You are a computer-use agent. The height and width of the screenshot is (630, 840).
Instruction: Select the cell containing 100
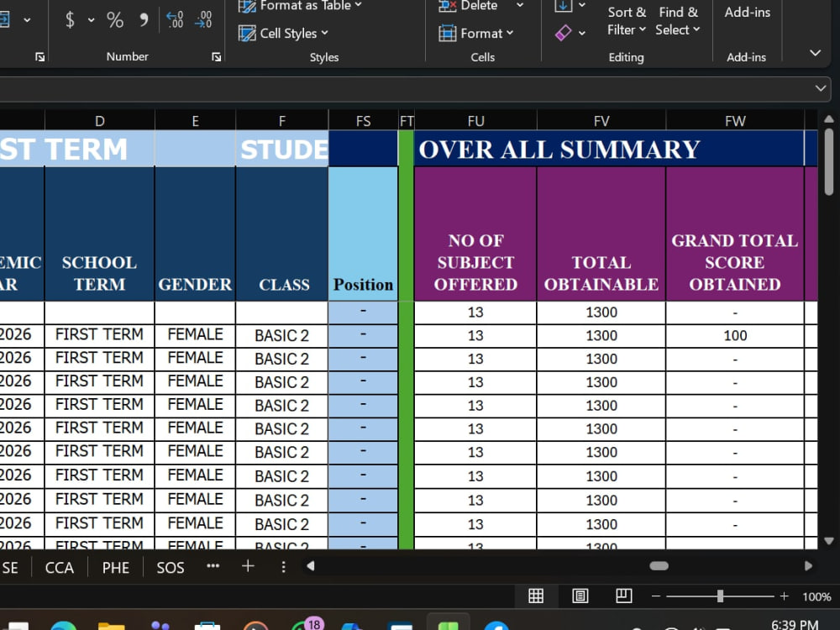(735, 336)
